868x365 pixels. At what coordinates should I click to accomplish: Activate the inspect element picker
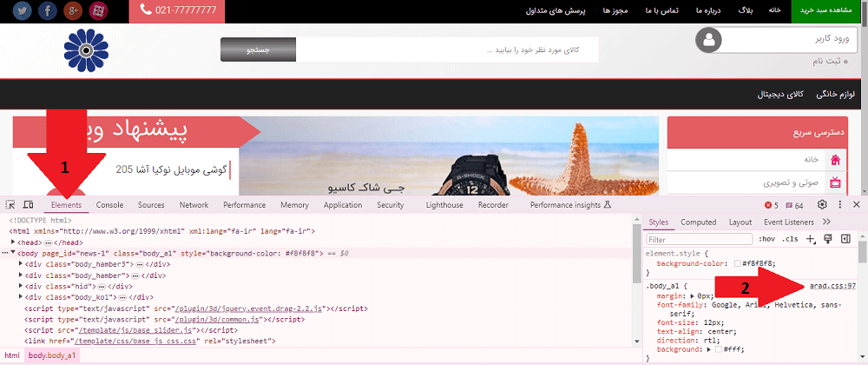[x=11, y=205]
